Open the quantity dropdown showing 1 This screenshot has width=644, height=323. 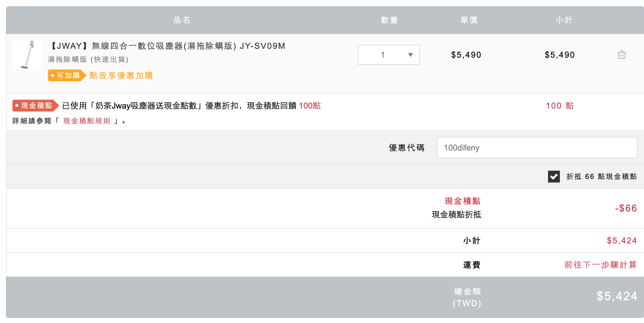pyautogui.click(x=389, y=55)
